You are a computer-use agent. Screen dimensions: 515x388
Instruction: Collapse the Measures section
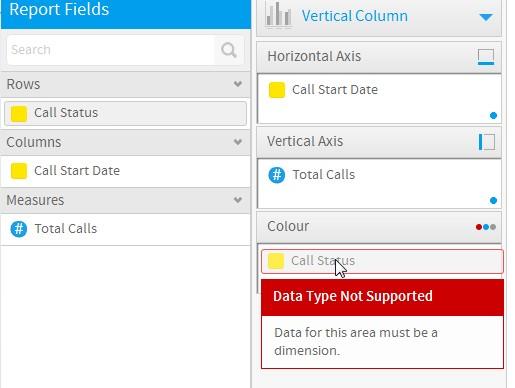(x=238, y=200)
